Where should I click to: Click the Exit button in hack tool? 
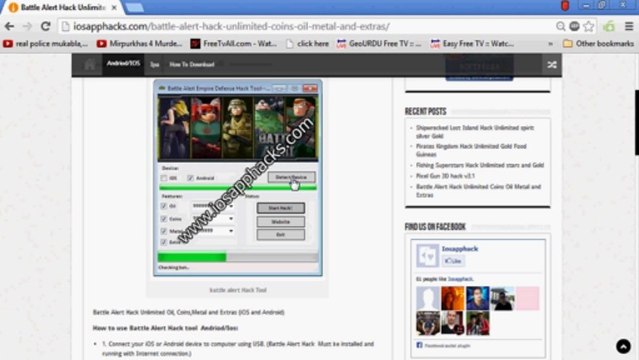pyautogui.click(x=280, y=235)
